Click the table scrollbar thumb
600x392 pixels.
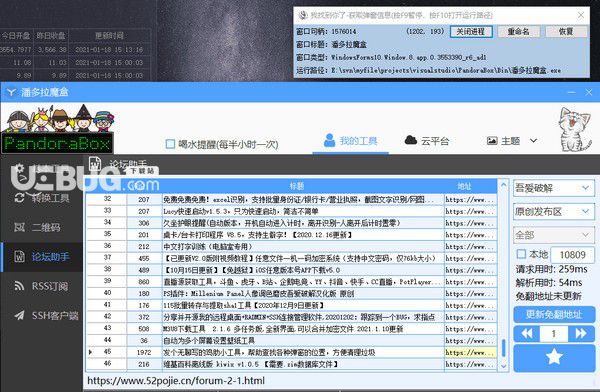coord(504,348)
